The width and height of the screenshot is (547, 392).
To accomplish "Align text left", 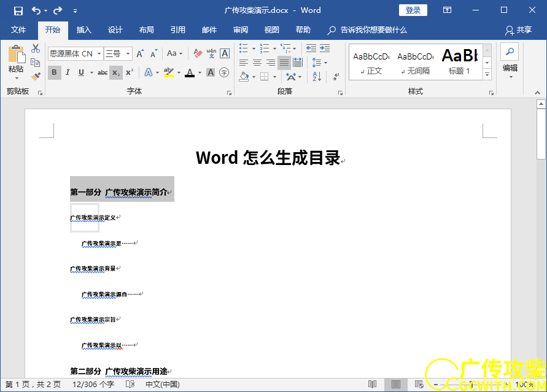I will tap(244, 63).
